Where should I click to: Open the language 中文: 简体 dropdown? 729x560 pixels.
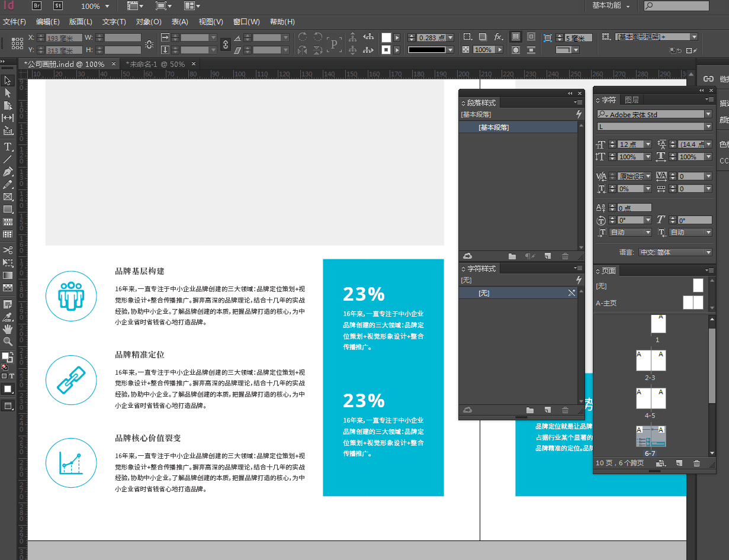click(676, 252)
